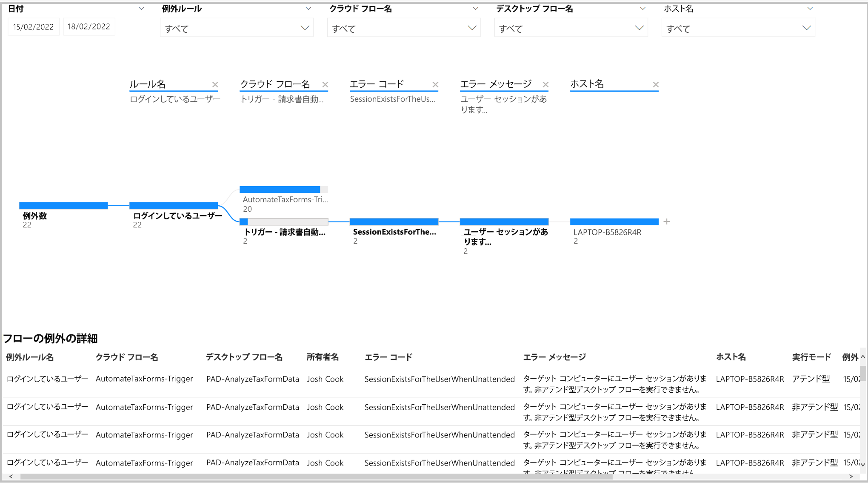Collapse the 日付 slicer header chevron
Viewport: 868px width, 483px height.
click(141, 9)
